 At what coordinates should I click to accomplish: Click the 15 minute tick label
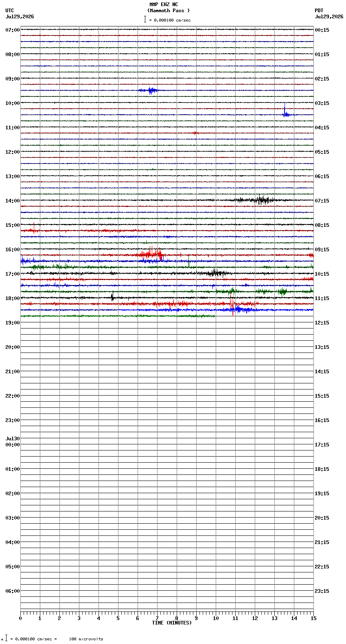(313, 618)
